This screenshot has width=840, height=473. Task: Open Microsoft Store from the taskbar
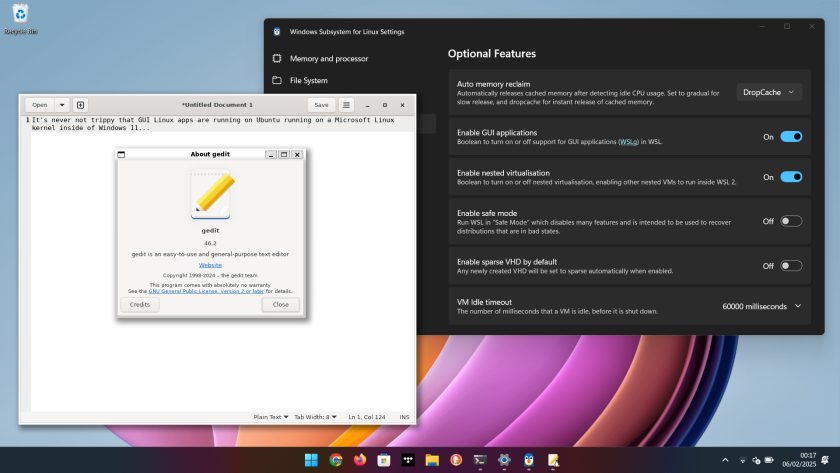point(384,460)
